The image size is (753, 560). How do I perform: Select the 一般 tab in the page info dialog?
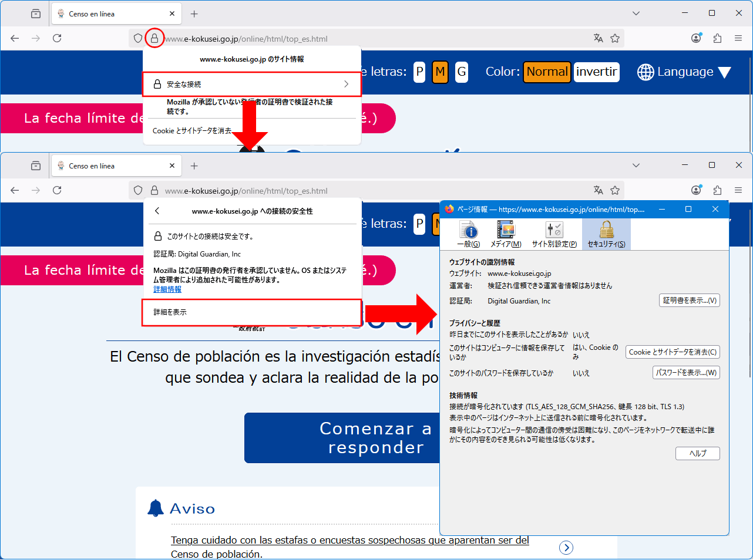point(468,234)
